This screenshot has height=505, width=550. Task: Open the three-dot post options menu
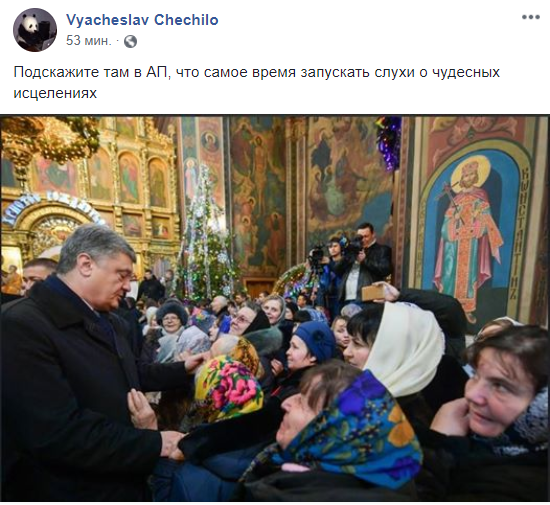(x=530, y=17)
